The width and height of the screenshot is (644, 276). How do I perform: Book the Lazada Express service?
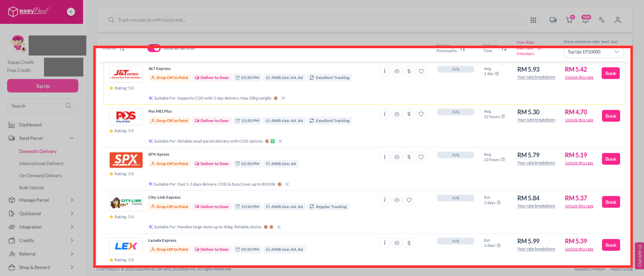click(x=611, y=245)
